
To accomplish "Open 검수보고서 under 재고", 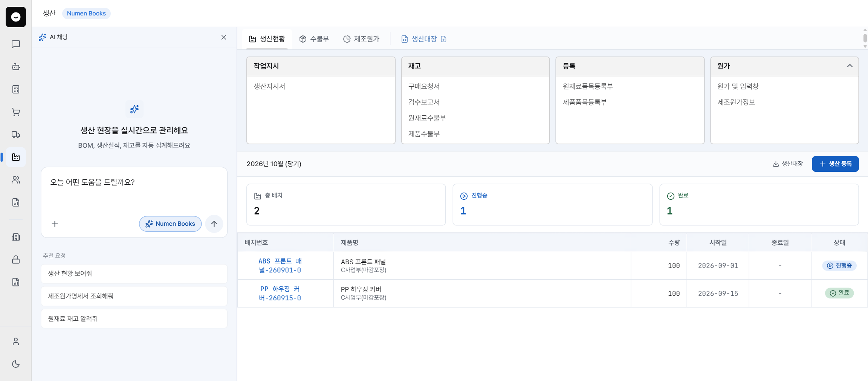I will [x=424, y=102].
